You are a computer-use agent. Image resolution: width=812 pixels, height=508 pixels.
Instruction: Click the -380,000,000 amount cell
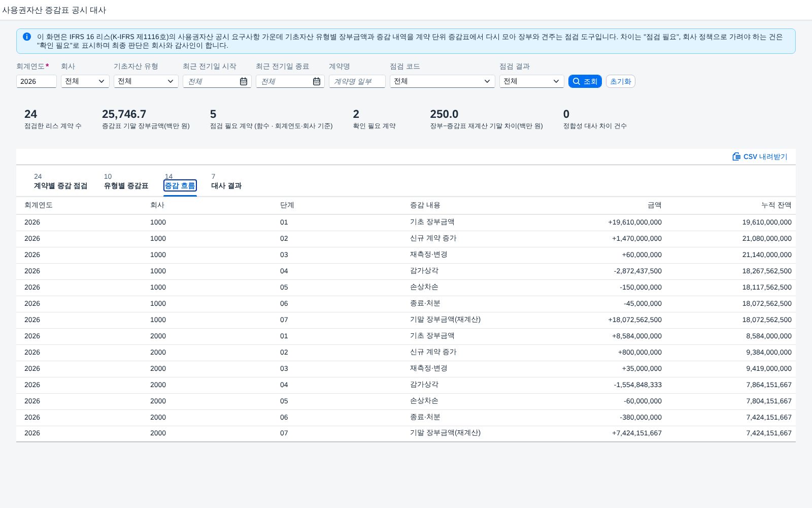(x=640, y=417)
